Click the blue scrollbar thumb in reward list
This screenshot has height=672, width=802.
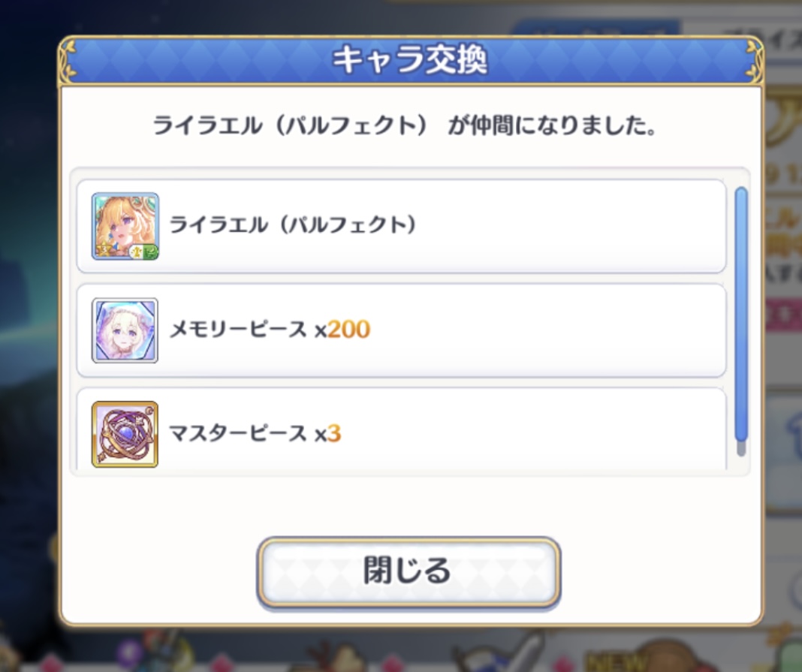pos(741,314)
